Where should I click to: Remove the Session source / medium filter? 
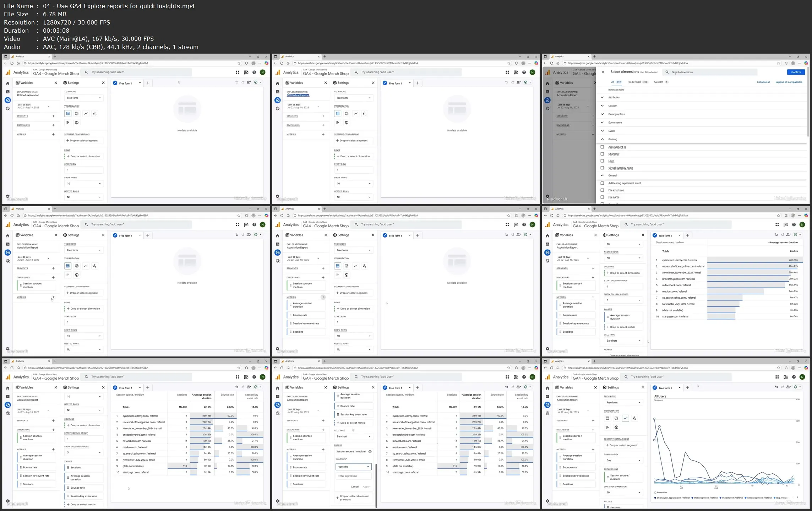(370, 452)
